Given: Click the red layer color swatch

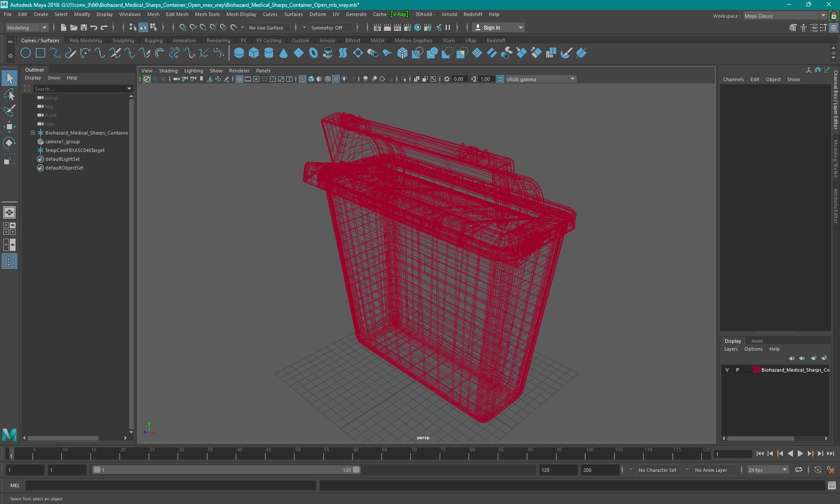Looking at the screenshot, I should coord(756,370).
